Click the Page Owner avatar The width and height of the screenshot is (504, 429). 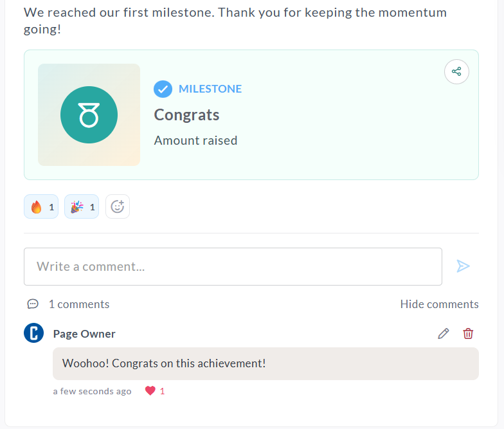[33, 333]
